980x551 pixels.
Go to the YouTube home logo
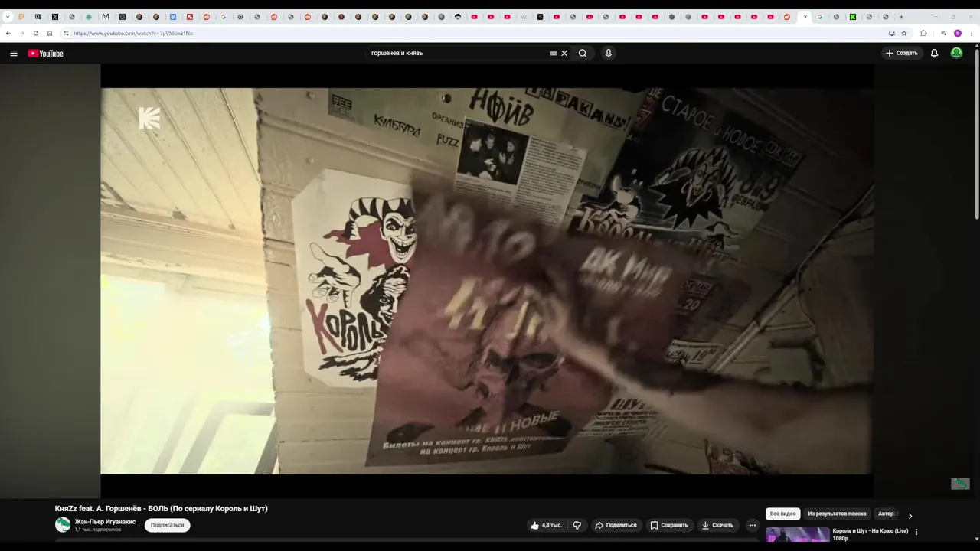tap(45, 54)
